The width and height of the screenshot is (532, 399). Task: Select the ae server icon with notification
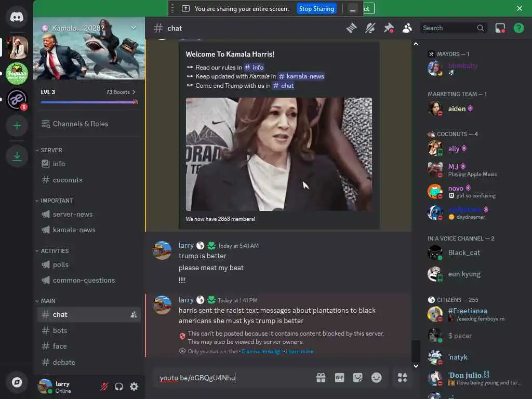pyautogui.click(x=17, y=99)
